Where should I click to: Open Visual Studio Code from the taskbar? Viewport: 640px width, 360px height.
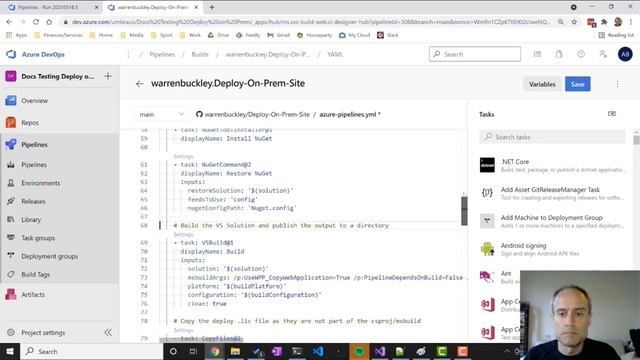pos(318,351)
